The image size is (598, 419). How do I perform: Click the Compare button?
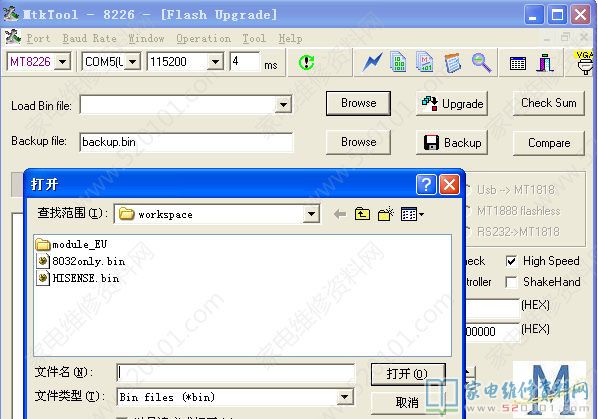click(548, 143)
